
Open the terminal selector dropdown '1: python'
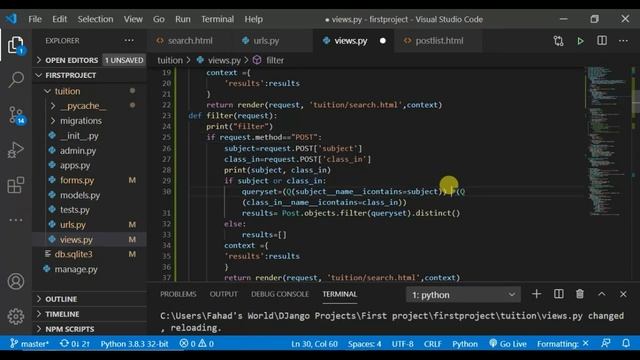463,295
